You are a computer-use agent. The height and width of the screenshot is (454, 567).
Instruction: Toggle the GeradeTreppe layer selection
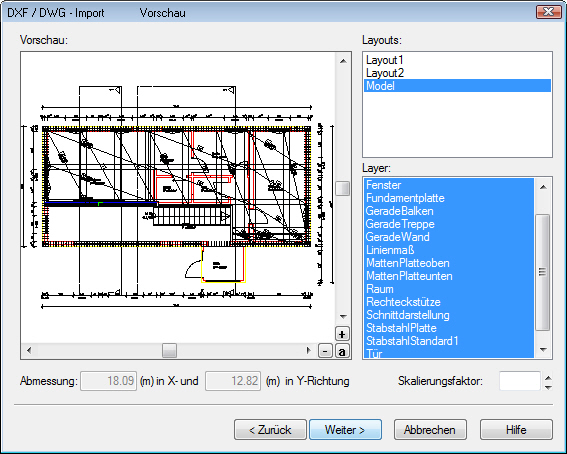click(x=449, y=224)
